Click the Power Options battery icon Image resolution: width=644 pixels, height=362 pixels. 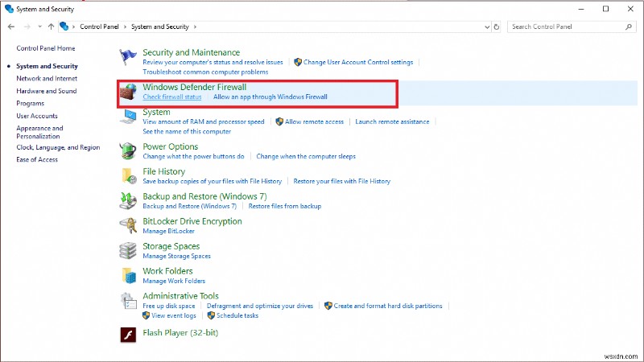[x=128, y=150]
